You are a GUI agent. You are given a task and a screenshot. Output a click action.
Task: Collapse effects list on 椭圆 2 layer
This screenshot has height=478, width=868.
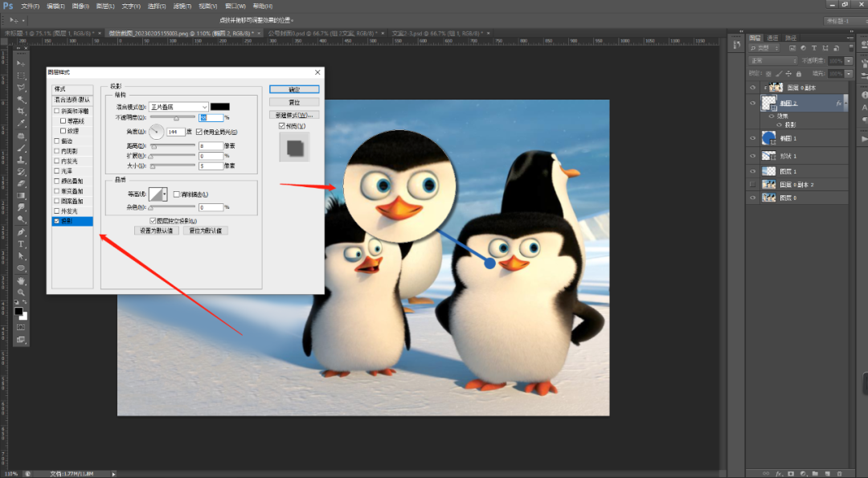[x=845, y=103]
